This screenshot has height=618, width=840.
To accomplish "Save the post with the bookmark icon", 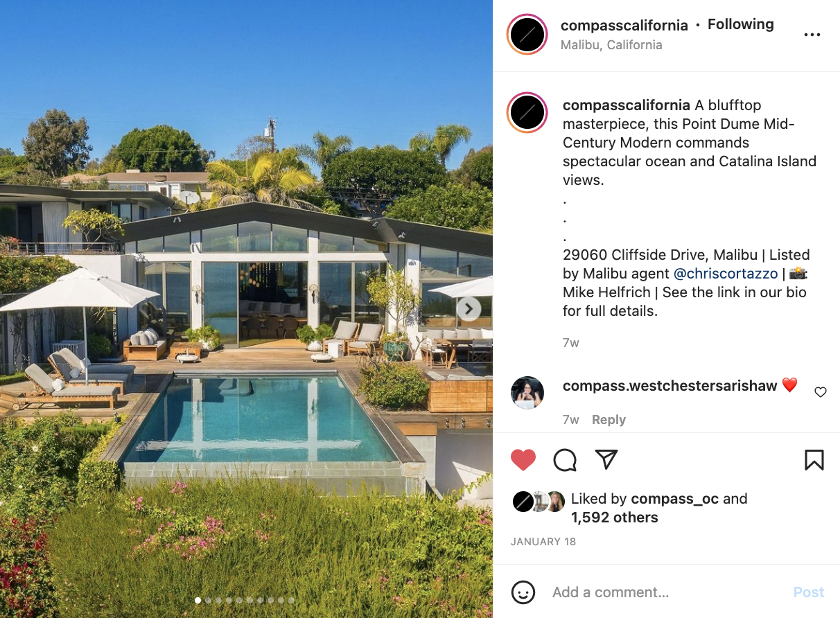I will click(814, 460).
